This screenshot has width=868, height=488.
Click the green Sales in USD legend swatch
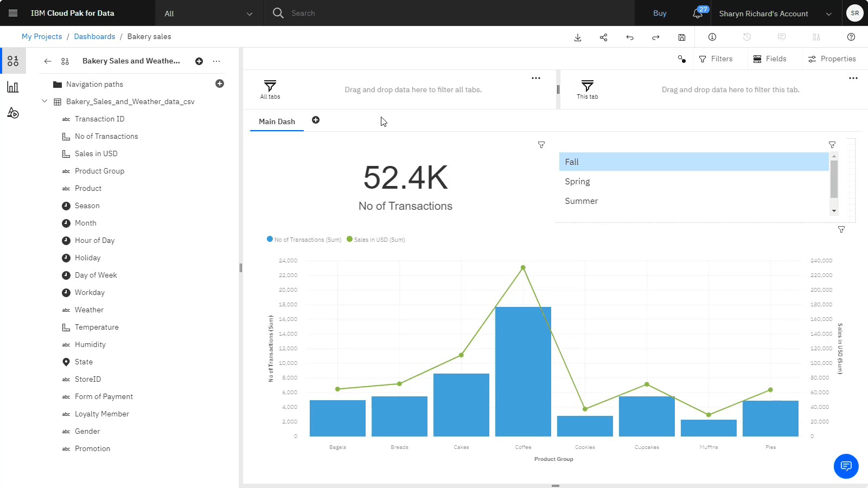(349, 239)
